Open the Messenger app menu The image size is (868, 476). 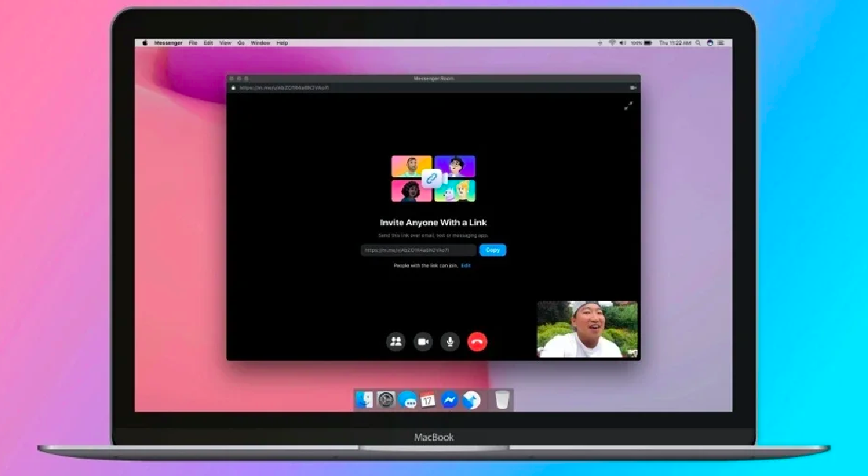tap(168, 44)
